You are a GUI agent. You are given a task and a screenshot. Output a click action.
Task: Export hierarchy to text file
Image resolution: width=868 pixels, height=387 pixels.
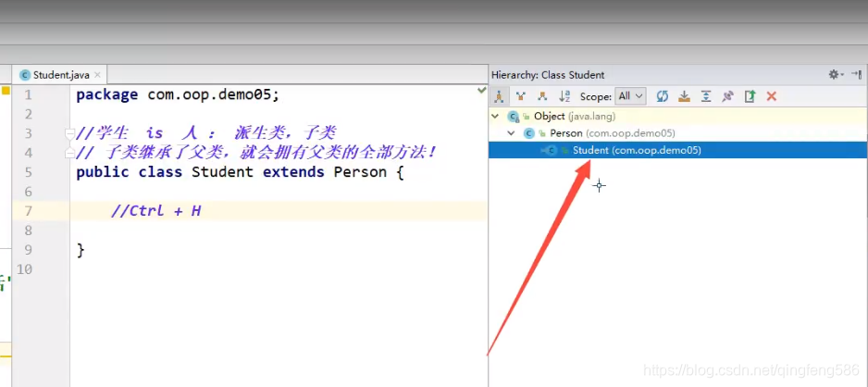750,96
